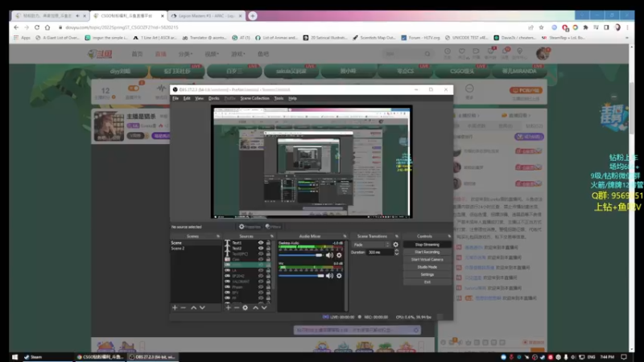The height and width of the screenshot is (362, 644).
Task: Mute the Mic channel speaker icon
Action: coord(329,276)
